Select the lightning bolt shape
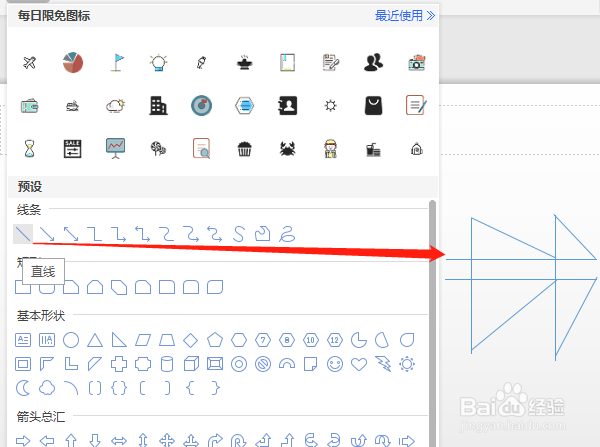Image resolution: width=600 pixels, height=447 pixels. [x=383, y=364]
